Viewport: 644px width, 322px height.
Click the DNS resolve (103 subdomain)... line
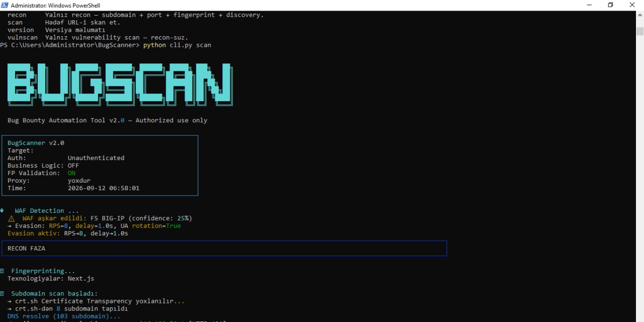click(64, 316)
